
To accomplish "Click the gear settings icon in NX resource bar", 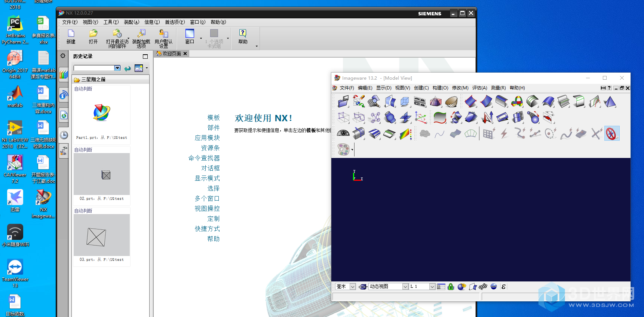I will 63,56.
